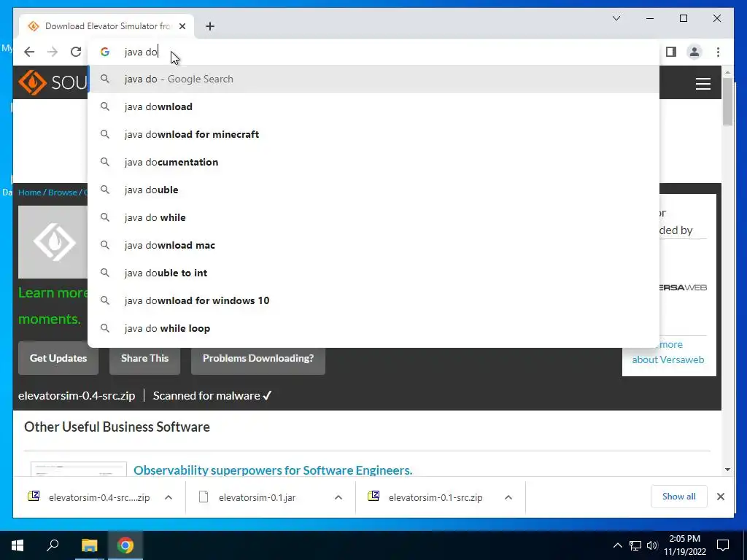
Task: Select 'java download for windows 10' suggestion
Action: pyautogui.click(x=373, y=300)
